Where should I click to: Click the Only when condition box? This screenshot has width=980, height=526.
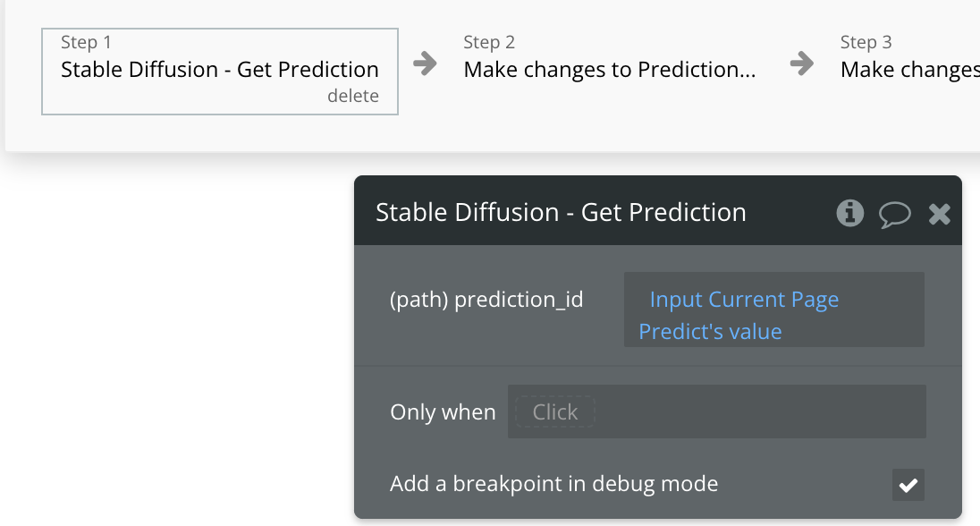[715, 411]
